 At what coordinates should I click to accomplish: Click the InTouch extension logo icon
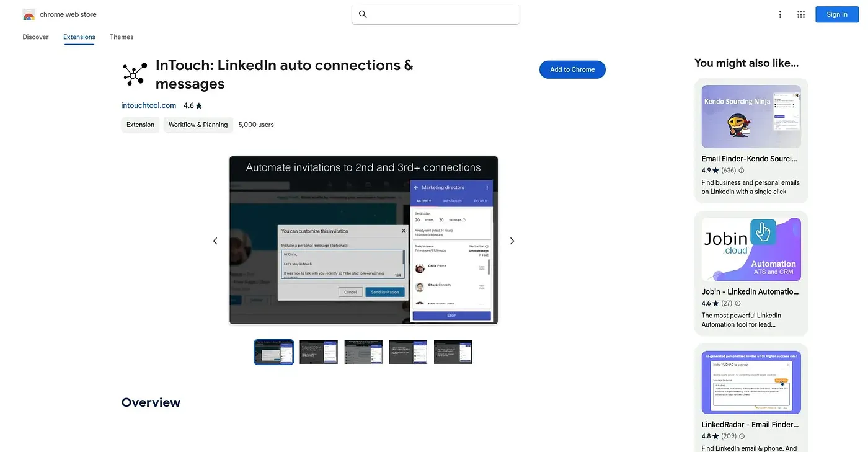coord(135,74)
